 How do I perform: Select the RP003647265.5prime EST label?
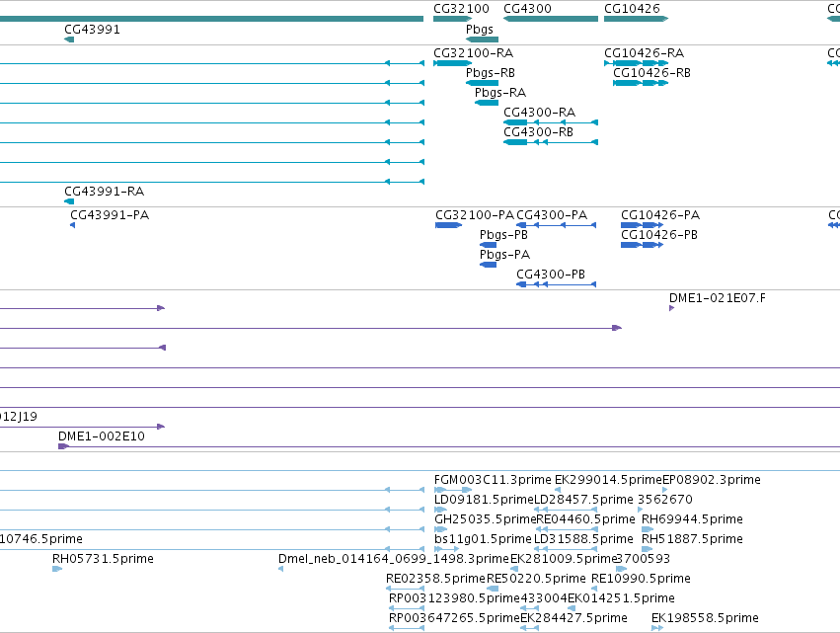pyautogui.click(x=454, y=618)
